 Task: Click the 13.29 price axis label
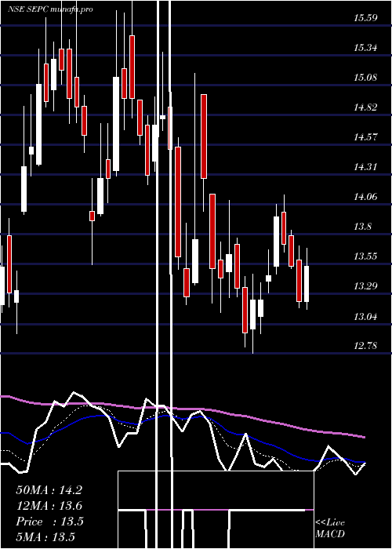[365, 286]
